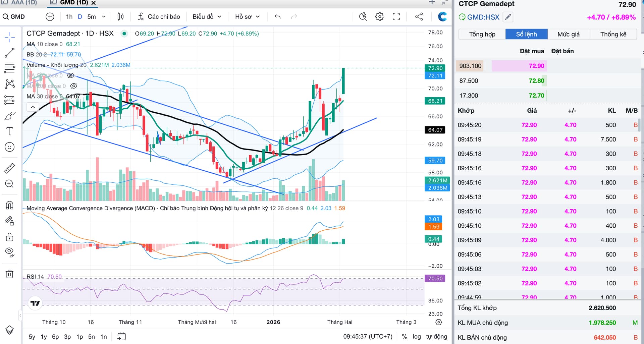Click the 7.500 volume cell at 09:45:19
The width and height of the screenshot is (644, 344).
608,139
